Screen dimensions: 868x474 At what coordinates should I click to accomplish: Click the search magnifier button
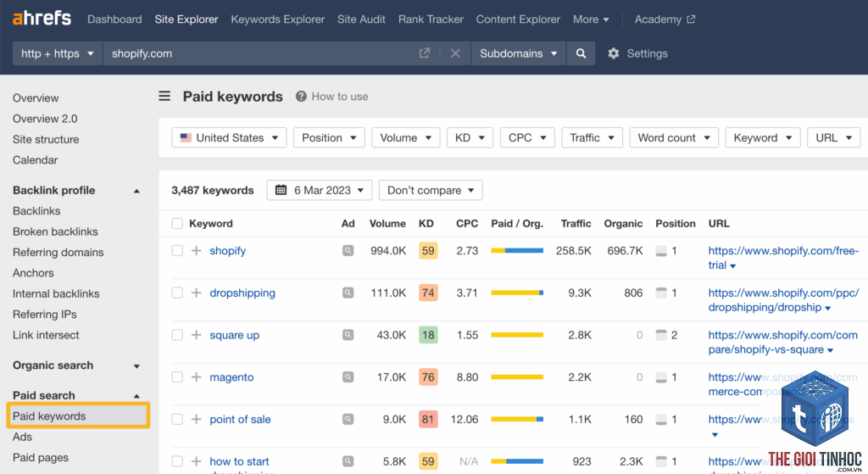581,53
